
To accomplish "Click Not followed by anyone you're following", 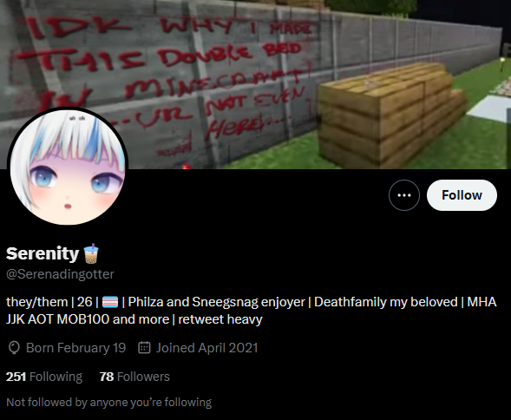I will tap(108, 403).
